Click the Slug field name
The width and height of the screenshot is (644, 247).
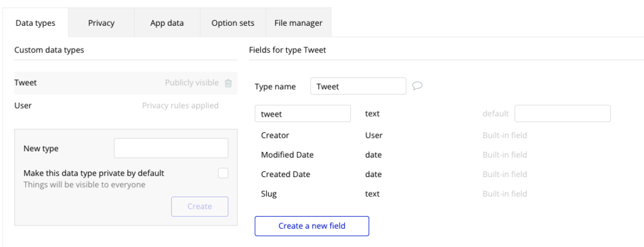coord(269,194)
